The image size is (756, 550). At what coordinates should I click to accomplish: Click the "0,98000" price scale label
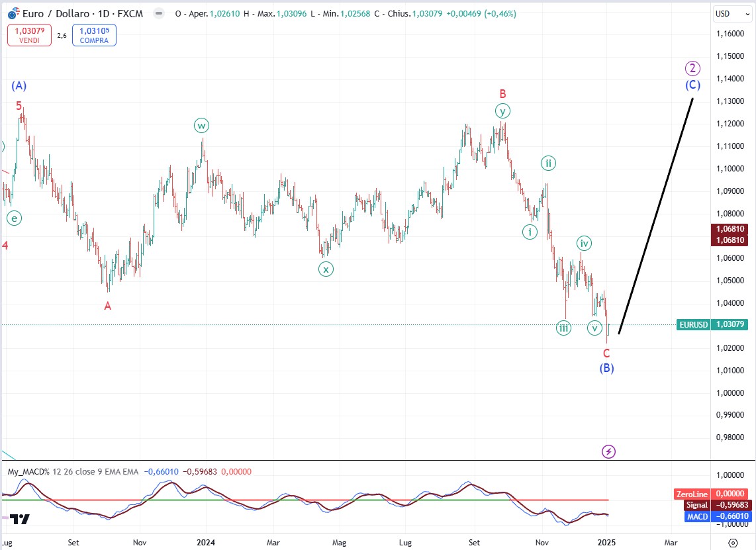[x=730, y=437]
